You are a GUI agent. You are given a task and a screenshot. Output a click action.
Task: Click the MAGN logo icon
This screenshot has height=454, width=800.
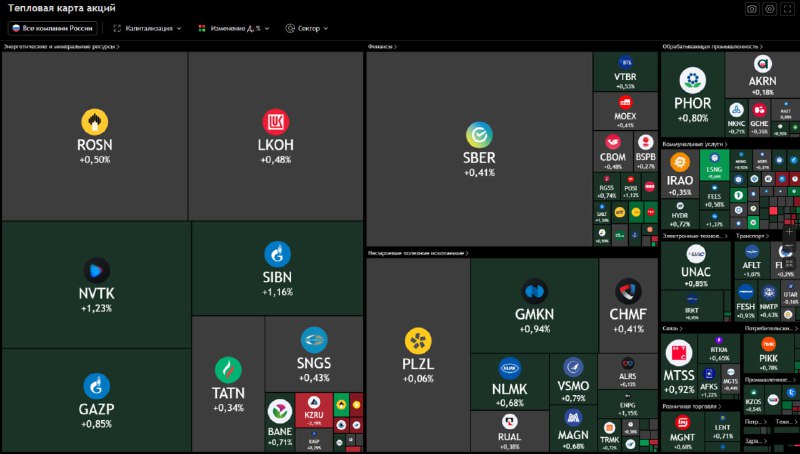point(573,418)
